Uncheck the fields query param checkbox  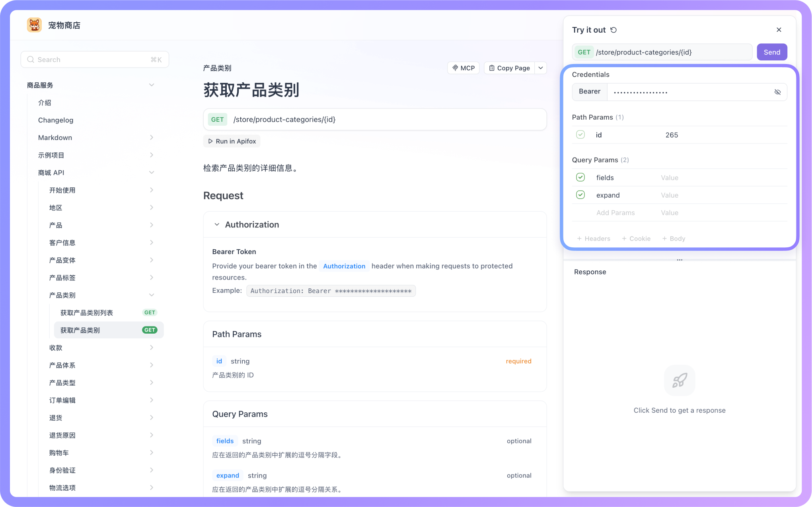click(x=580, y=177)
